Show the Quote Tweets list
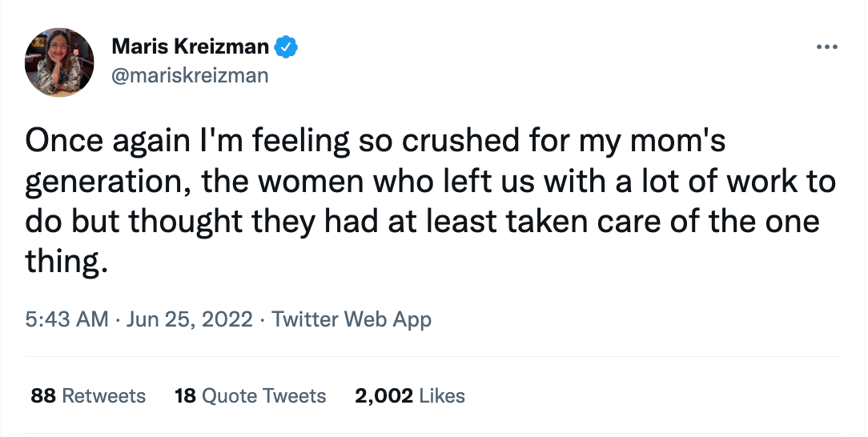Image resolution: width=868 pixels, height=437 pixels. [x=263, y=395]
